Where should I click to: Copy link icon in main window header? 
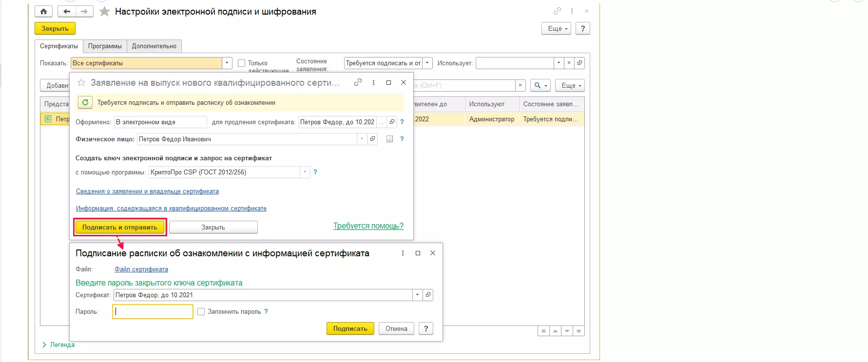click(x=557, y=11)
